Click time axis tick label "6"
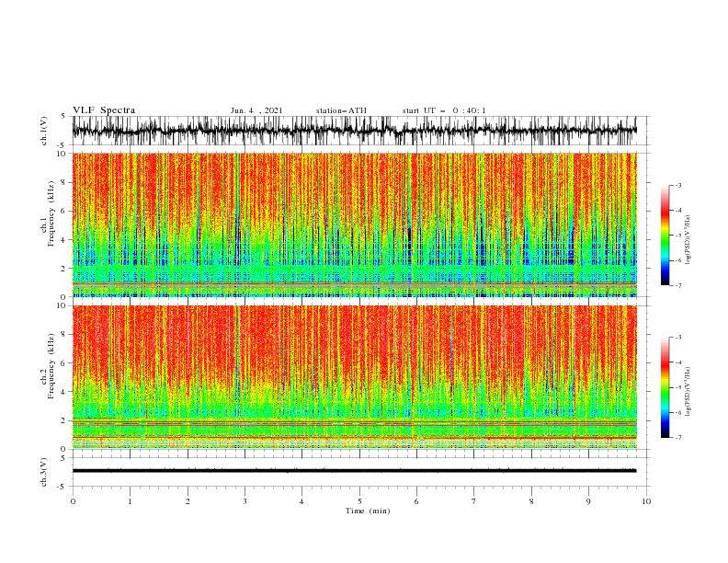Image resolution: width=728 pixels, height=563 pixels. 416,501
